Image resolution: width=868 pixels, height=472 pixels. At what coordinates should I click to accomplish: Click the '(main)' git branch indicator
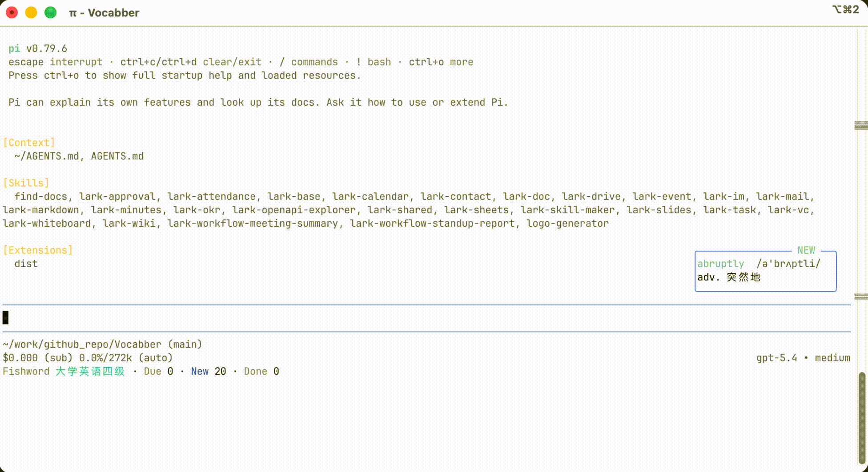[x=185, y=344]
